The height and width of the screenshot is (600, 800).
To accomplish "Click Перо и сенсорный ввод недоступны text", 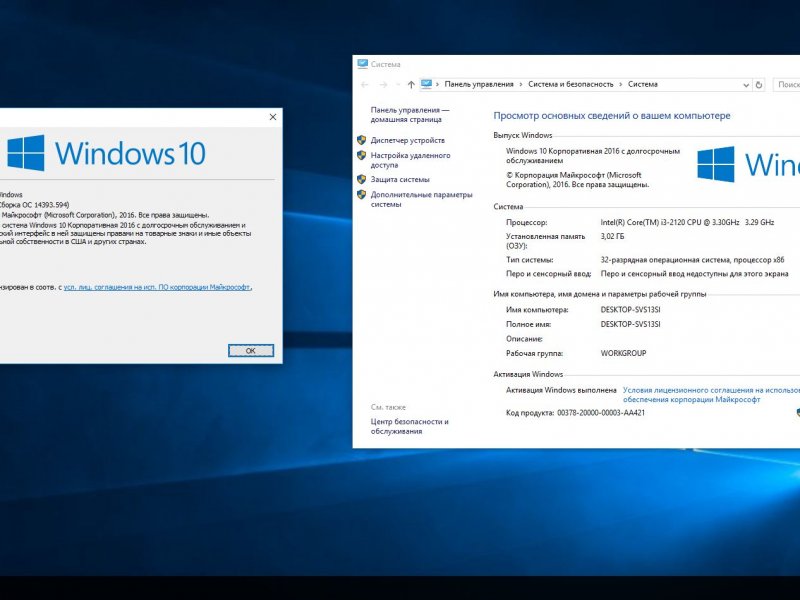I will click(x=694, y=274).
